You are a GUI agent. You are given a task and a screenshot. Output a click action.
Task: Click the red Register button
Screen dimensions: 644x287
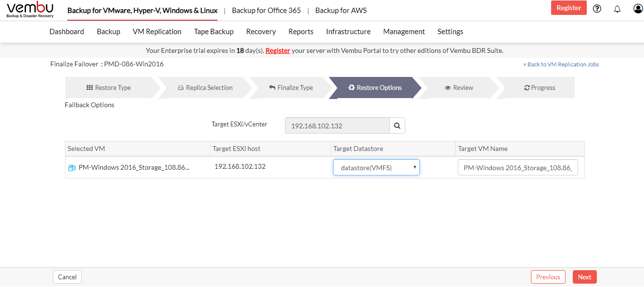point(569,8)
